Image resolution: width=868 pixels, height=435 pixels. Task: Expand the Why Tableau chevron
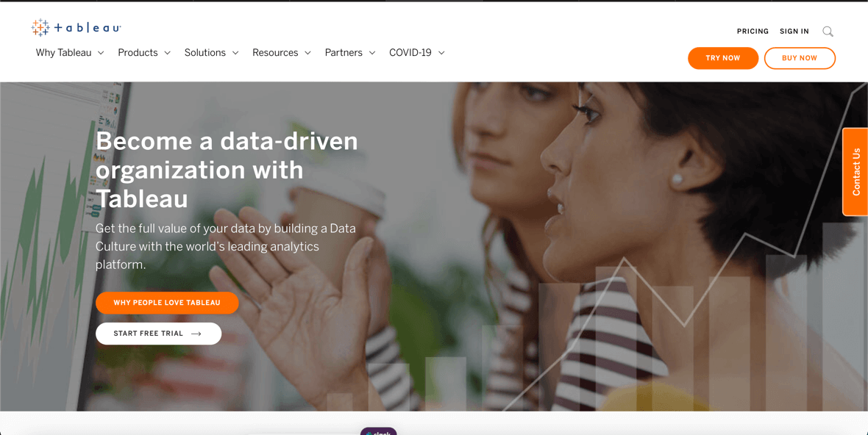[x=101, y=53]
